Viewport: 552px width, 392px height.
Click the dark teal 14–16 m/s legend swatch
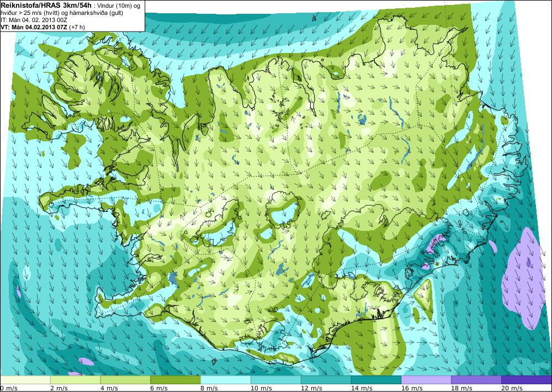point(376,380)
